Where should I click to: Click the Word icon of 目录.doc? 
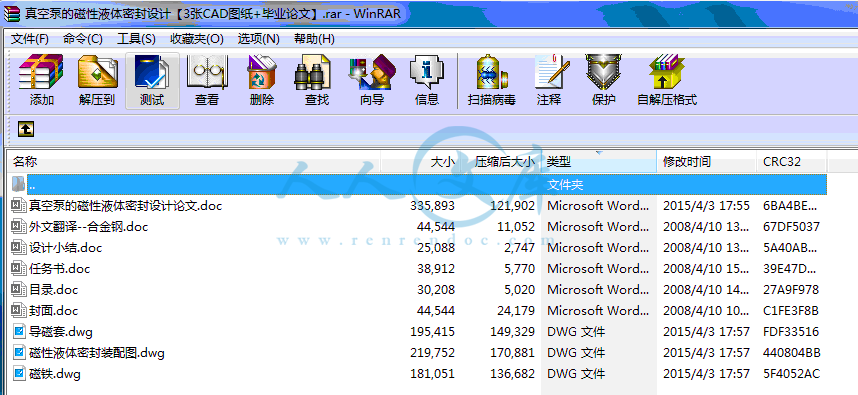pos(19,289)
